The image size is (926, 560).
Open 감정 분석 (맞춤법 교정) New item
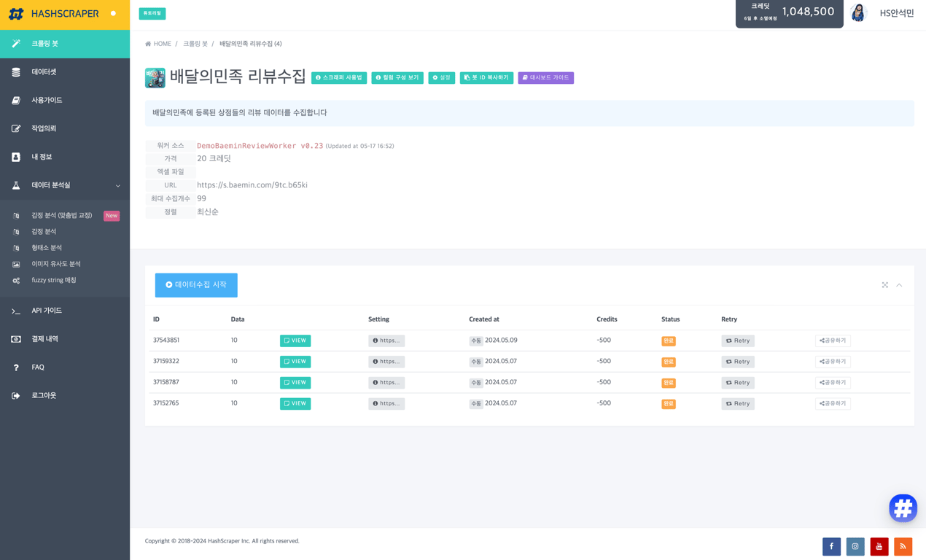65,216
